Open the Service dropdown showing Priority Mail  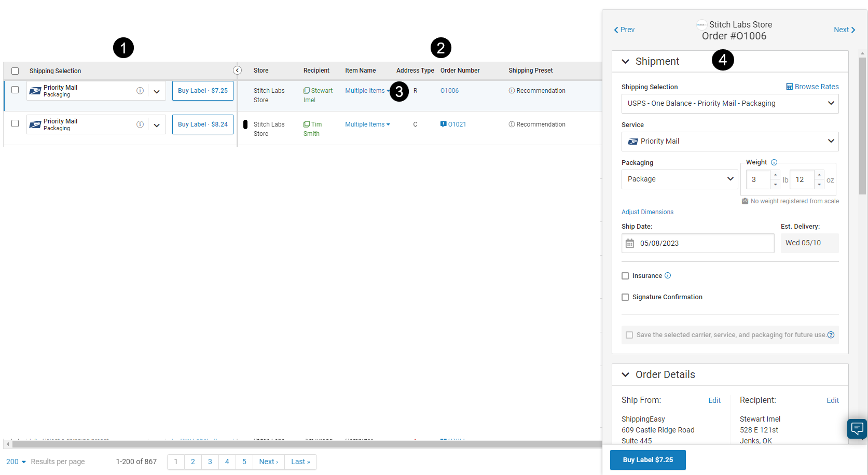pos(730,141)
